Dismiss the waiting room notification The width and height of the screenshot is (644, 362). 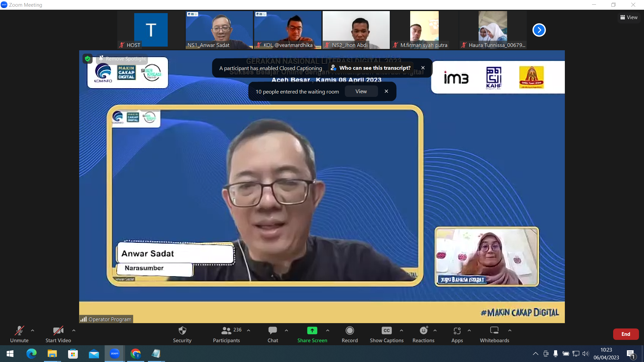click(x=386, y=91)
